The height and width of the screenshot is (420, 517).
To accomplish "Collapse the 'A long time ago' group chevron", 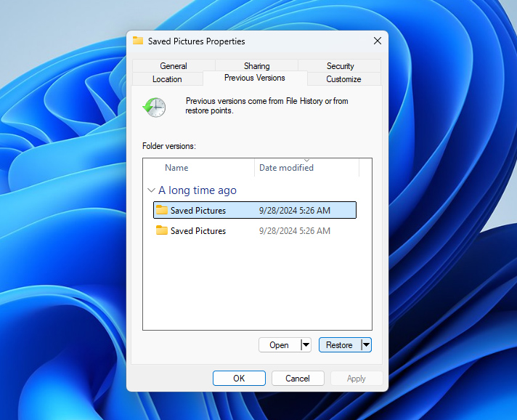I will [151, 190].
